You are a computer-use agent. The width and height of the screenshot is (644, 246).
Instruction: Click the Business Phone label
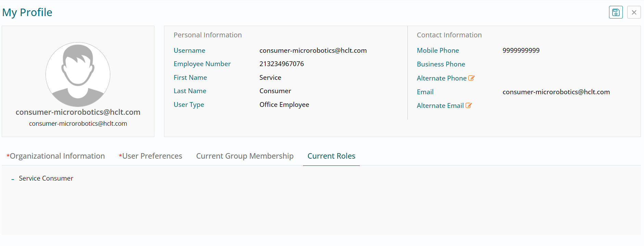coord(441,64)
